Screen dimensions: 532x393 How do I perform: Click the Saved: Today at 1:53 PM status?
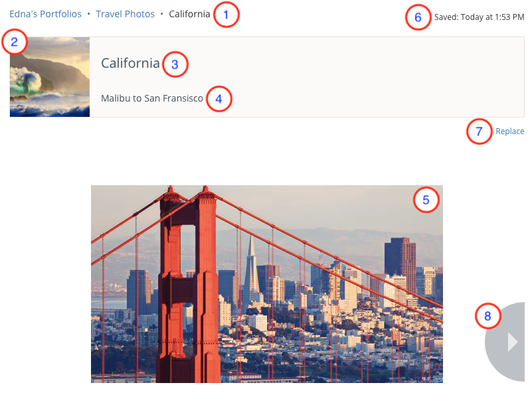pos(479,18)
